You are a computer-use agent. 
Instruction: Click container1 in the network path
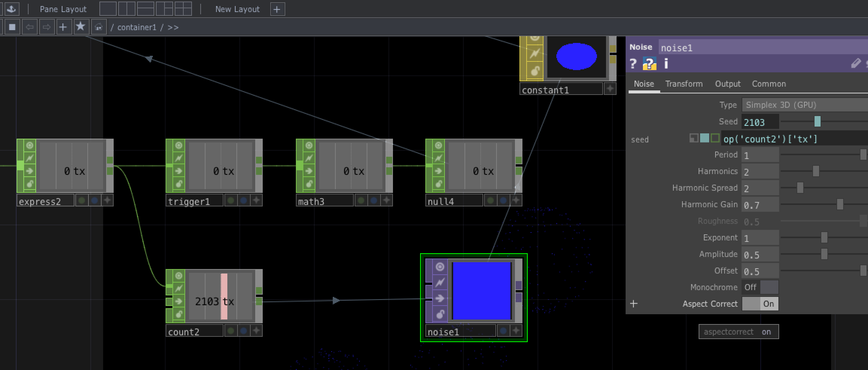pyautogui.click(x=137, y=28)
